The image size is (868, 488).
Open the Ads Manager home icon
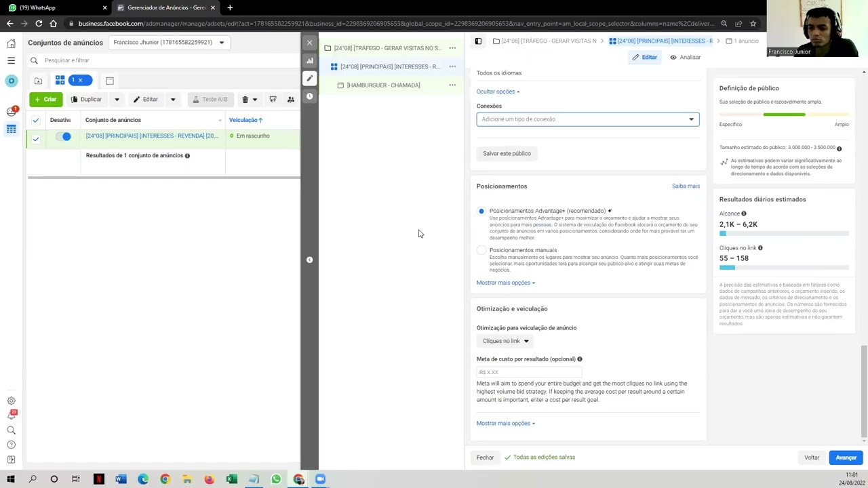(x=11, y=43)
